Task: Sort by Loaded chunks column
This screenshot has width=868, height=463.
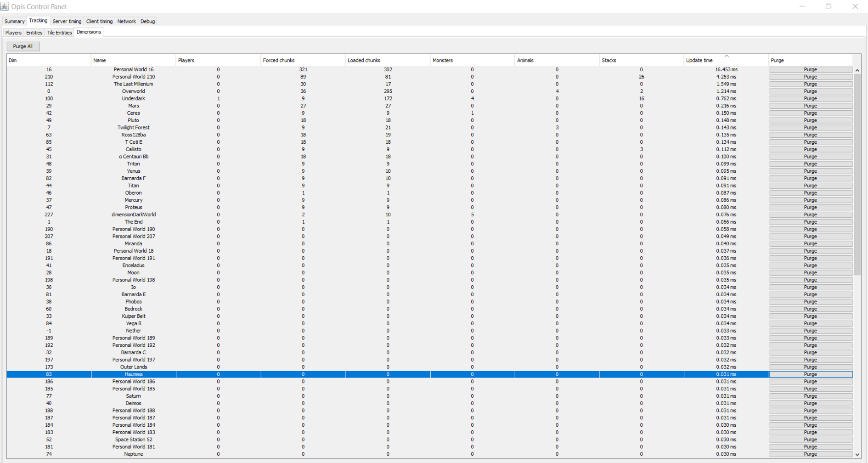Action: (388, 60)
